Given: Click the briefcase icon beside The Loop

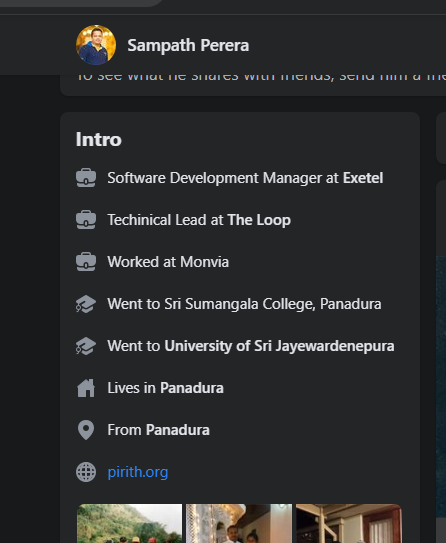Looking at the screenshot, I should coord(86,220).
